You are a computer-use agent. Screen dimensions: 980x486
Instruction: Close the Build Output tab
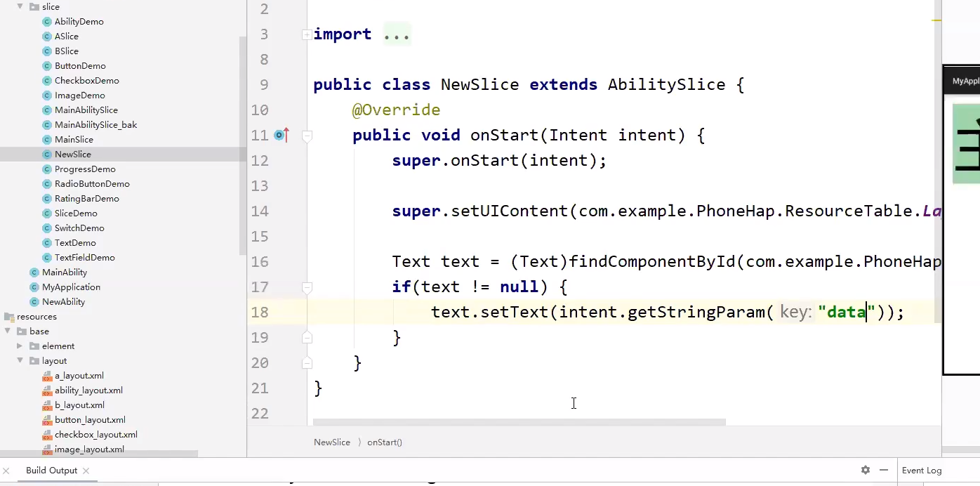[x=86, y=471]
